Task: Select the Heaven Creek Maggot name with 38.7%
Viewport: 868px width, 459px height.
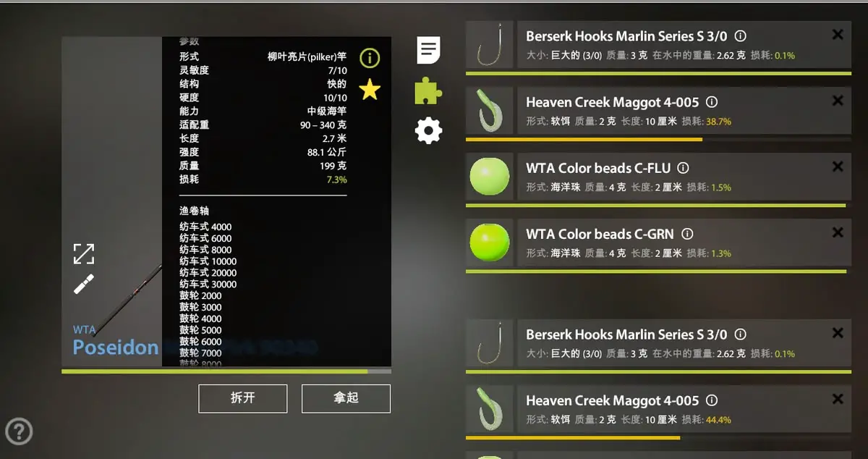Action: [x=613, y=102]
